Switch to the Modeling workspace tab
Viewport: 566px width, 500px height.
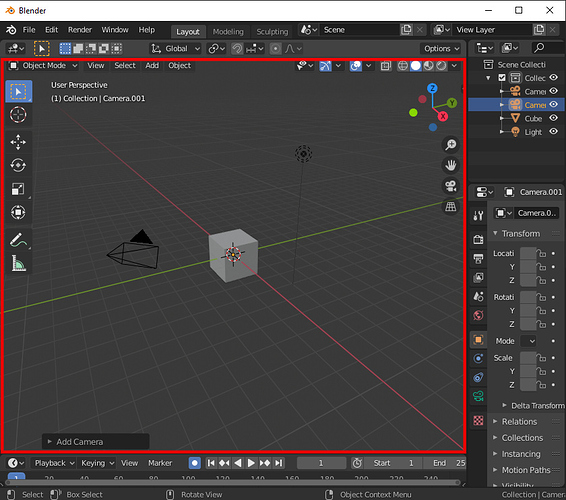click(228, 31)
